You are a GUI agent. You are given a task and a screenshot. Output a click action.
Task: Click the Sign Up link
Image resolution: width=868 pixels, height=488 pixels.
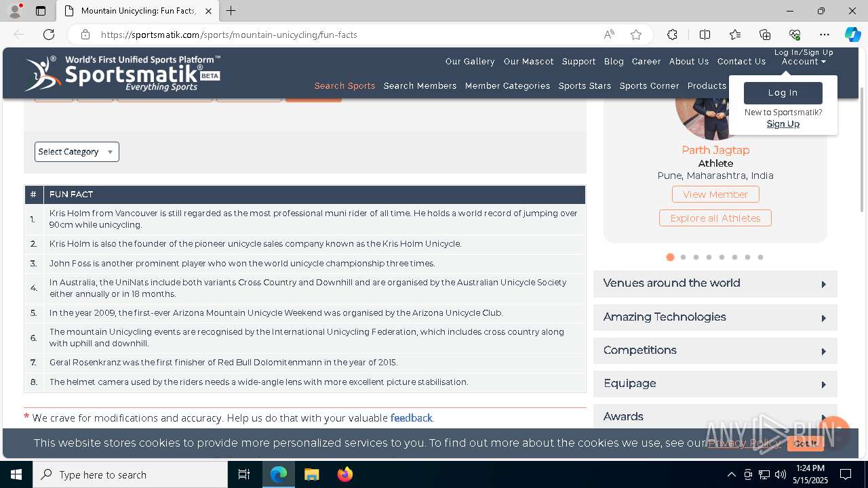783,124
